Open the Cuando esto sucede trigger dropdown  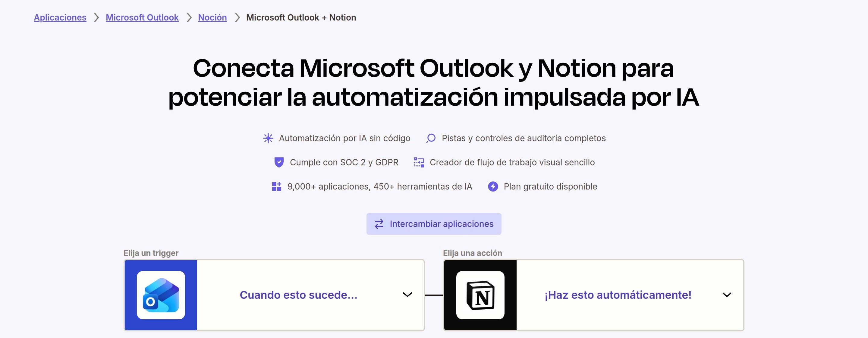(x=274, y=295)
